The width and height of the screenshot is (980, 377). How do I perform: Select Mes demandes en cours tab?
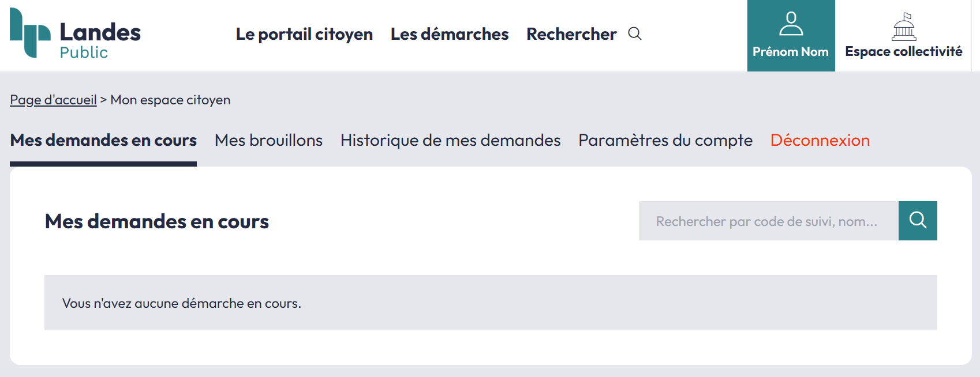[103, 140]
